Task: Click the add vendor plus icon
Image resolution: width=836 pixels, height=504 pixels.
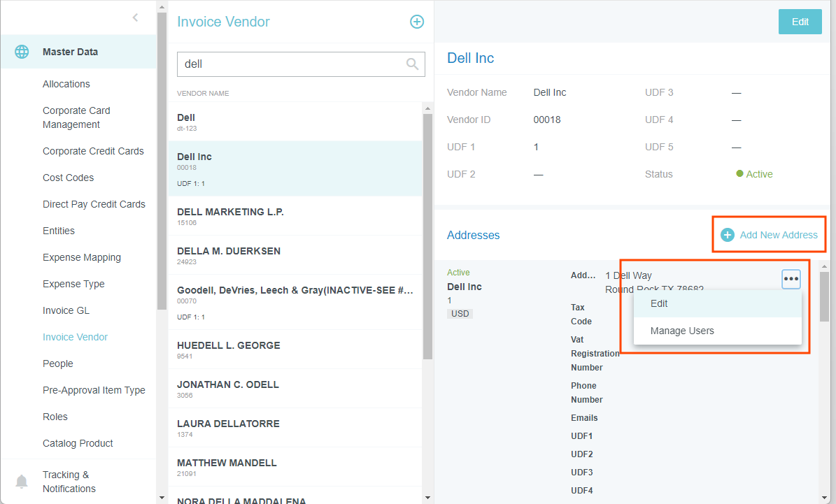Action: (416, 22)
